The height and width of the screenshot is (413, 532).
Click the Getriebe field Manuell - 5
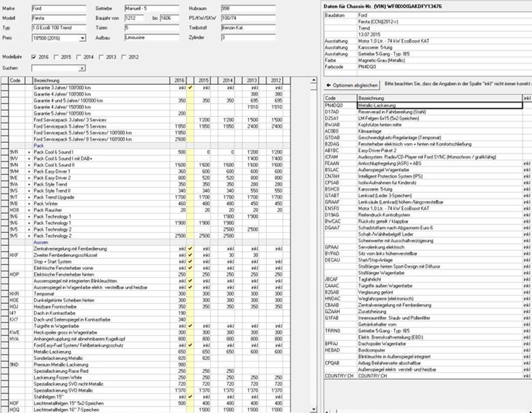[152, 9]
